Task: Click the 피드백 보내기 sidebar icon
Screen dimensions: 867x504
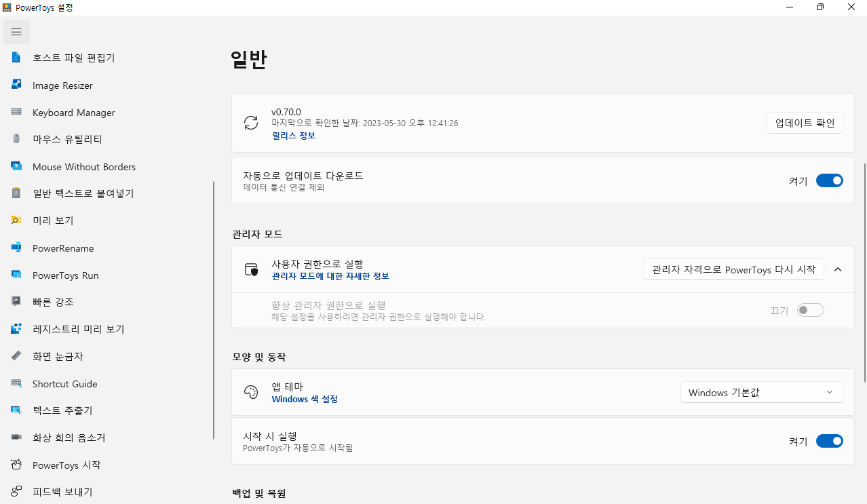Action: coord(16,492)
